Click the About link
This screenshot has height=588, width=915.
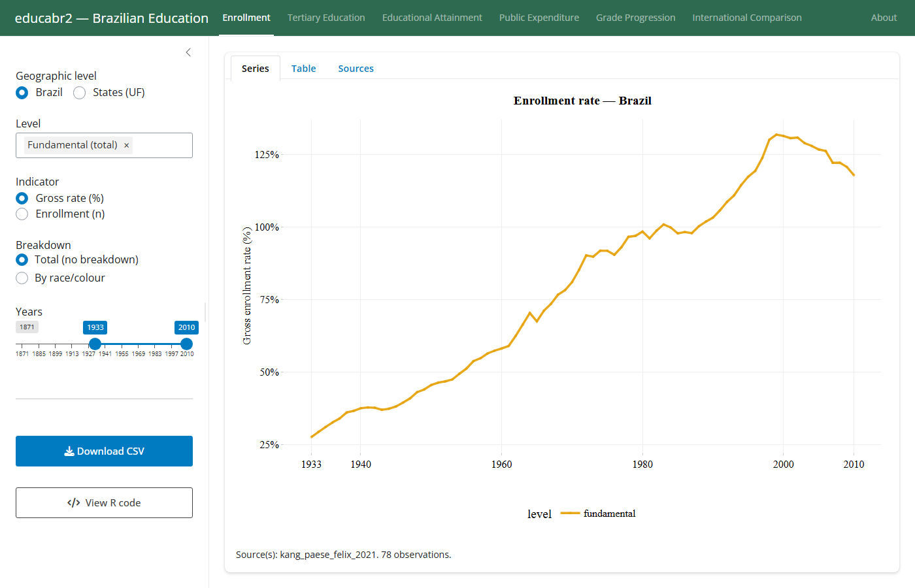884,18
